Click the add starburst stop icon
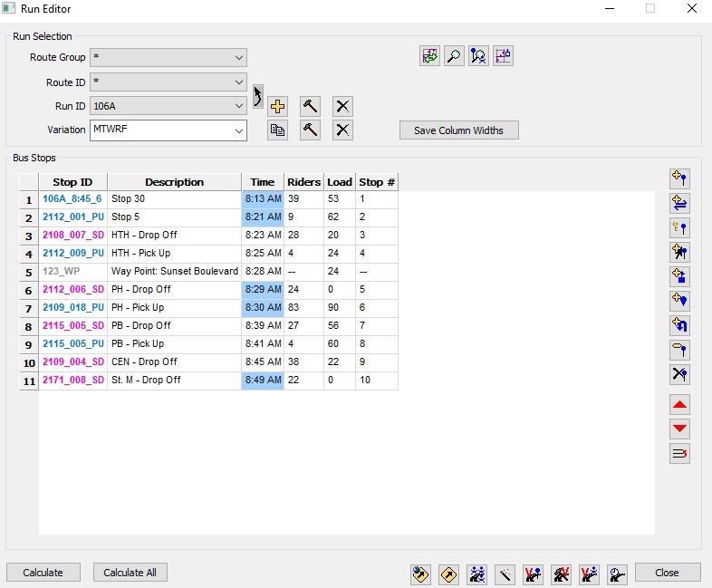Screen dimensions: 712x588 pos(679,252)
